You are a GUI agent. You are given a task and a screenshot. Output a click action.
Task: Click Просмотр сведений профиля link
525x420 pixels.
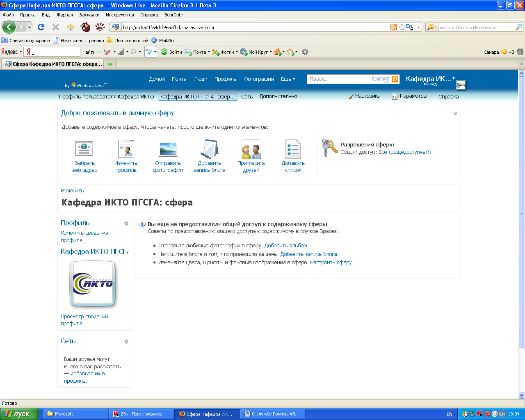point(84,320)
